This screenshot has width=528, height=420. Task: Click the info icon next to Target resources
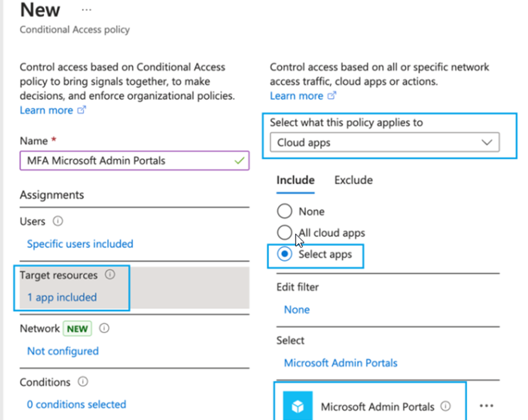tap(110, 275)
